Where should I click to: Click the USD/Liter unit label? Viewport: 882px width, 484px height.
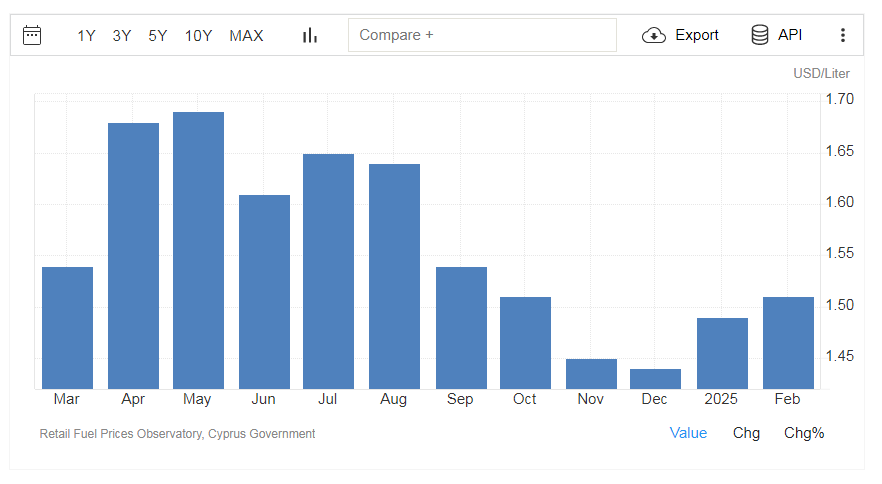(x=821, y=74)
